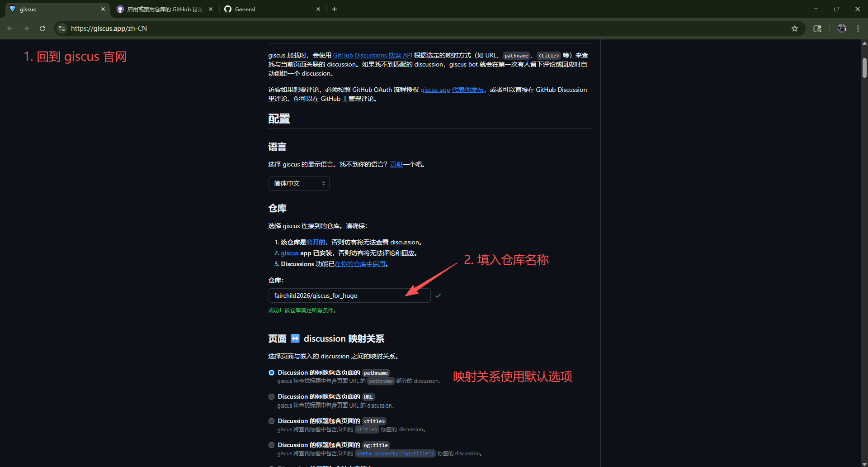868x467 pixels.
Task: Click the page vertical scrollbar thumb
Action: click(x=864, y=68)
